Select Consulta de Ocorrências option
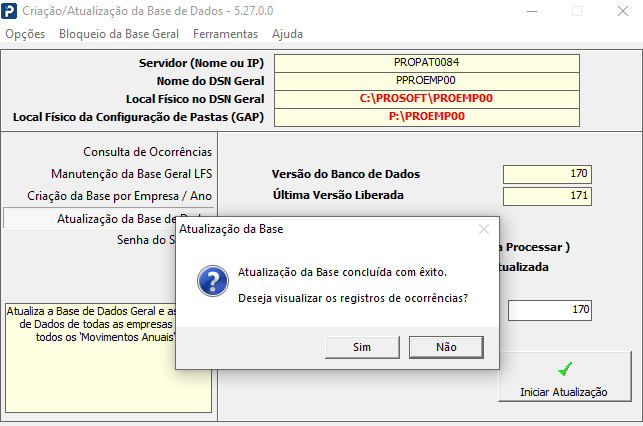Image resolution: width=643 pixels, height=426 pixels. pos(148,152)
